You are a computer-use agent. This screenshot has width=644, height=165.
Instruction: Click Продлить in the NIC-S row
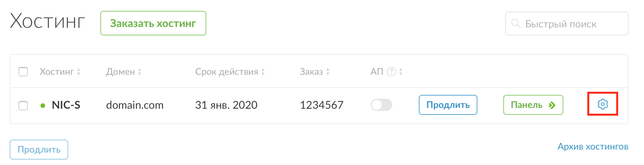tap(448, 105)
